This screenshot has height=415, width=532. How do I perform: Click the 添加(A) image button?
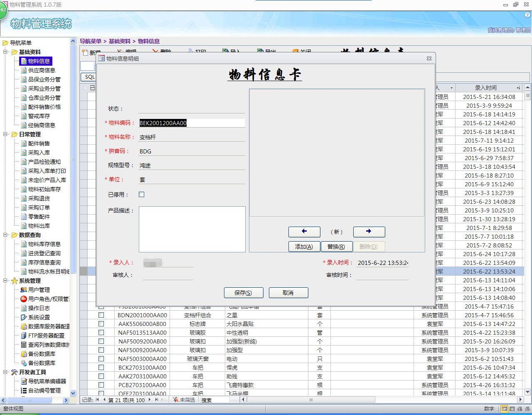tap(304, 247)
